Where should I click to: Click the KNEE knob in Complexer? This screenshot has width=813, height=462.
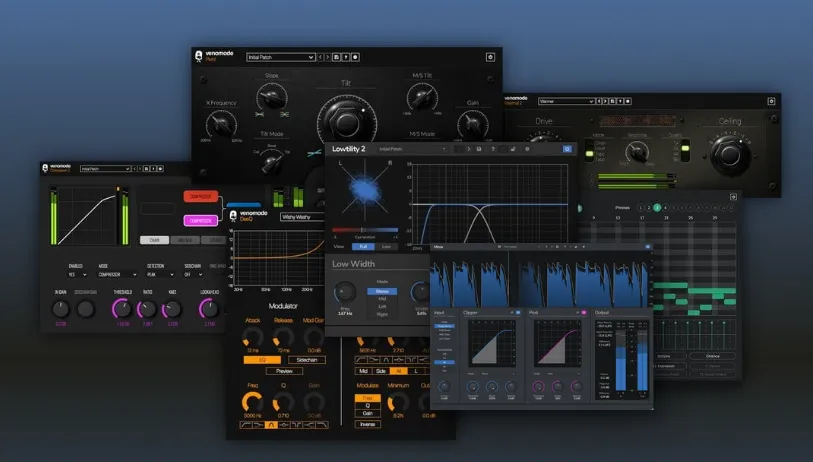pyautogui.click(x=172, y=310)
